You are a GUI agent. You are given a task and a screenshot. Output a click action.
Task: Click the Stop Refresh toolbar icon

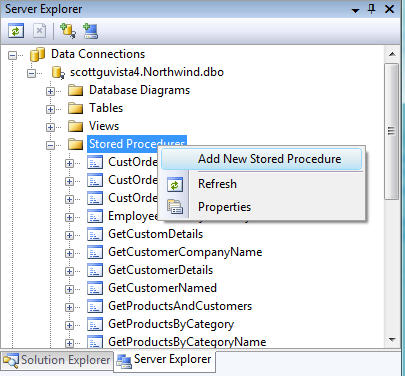39,31
